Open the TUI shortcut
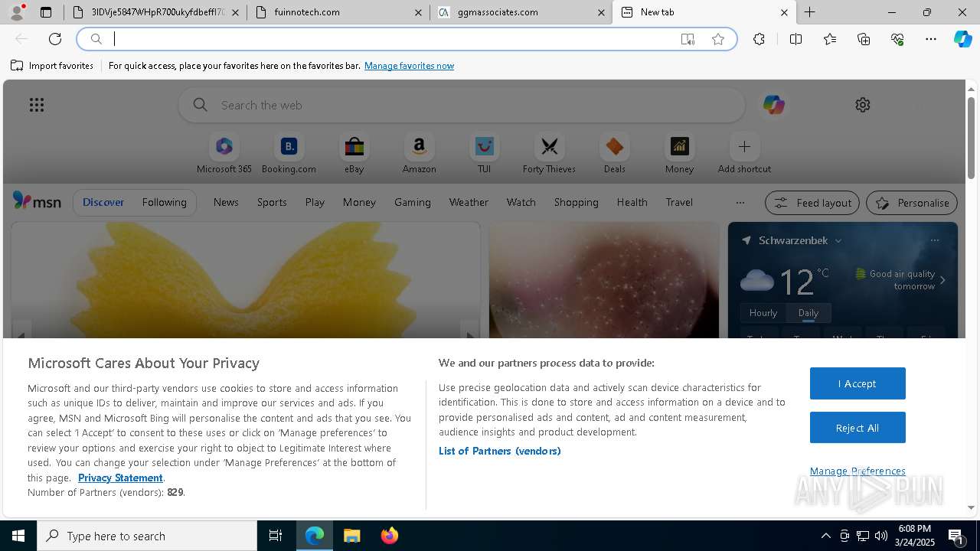The height and width of the screenshot is (551, 980). click(x=484, y=154)
